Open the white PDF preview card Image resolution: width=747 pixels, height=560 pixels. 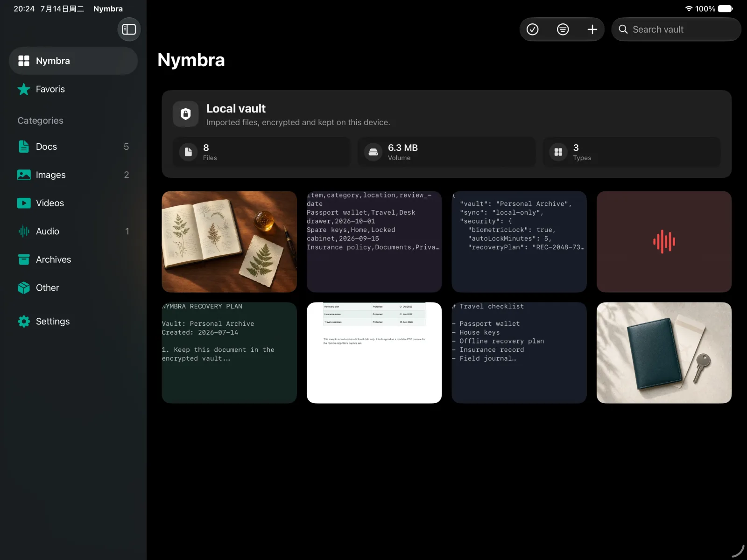click(x=374, y=353)
